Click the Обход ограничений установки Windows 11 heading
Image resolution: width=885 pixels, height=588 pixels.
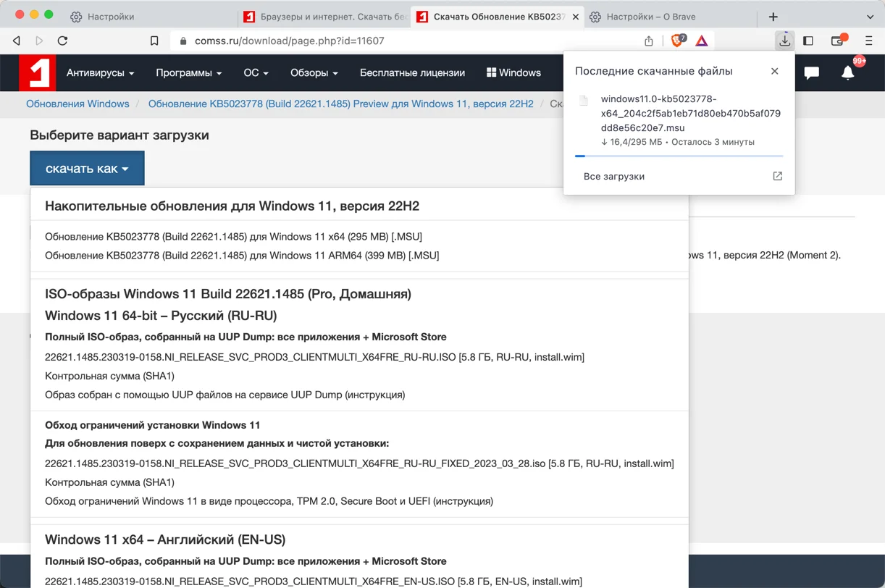coord(152,425)
